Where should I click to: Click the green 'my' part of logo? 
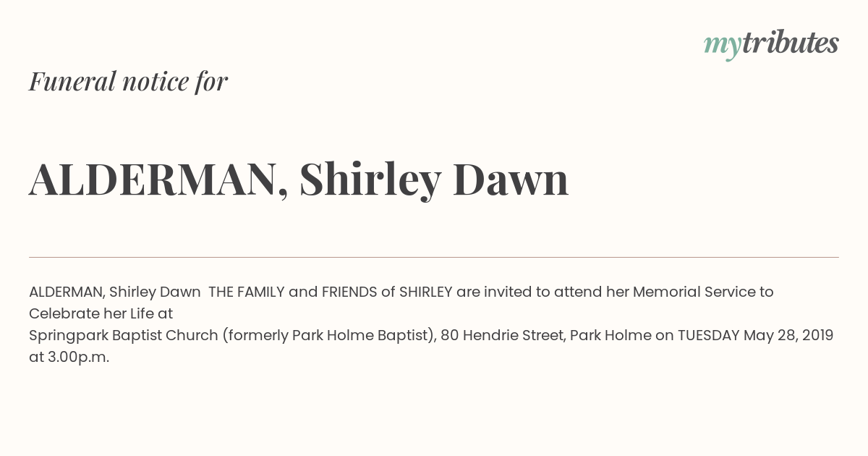tap(723, 47)
